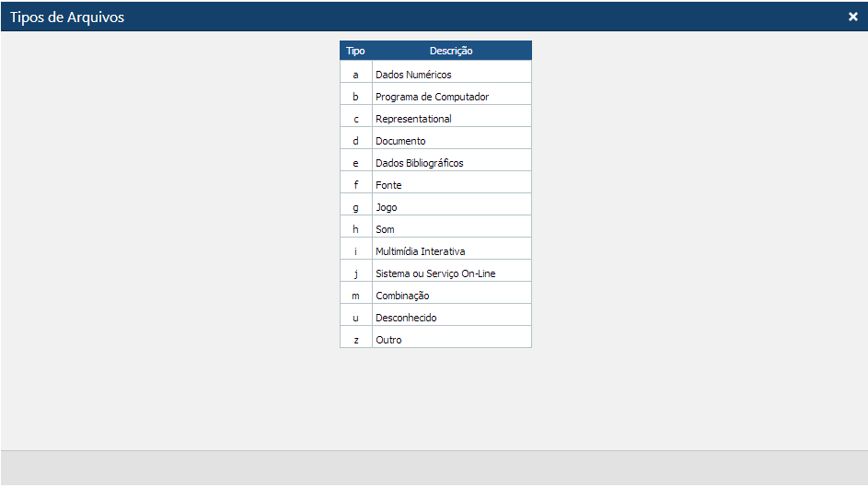
Task: Click the Dados Bibliográficos row
Action: pyautogui.click(x=419, y=163)
